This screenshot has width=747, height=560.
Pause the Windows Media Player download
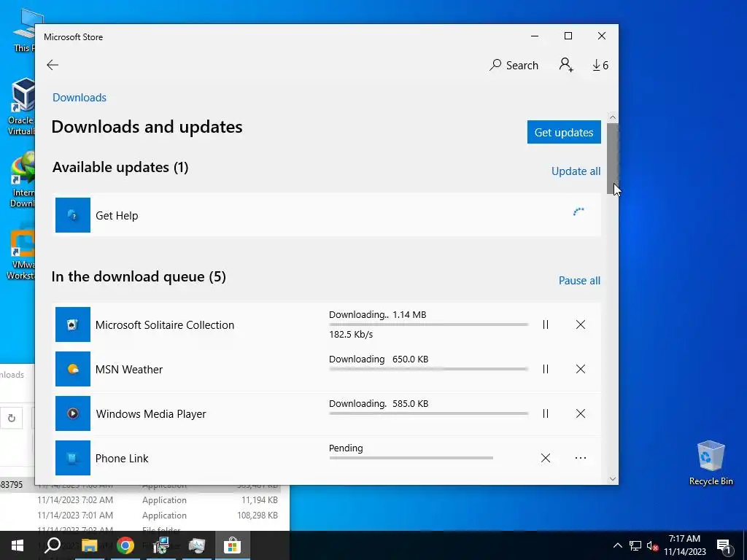click(546, 413)
